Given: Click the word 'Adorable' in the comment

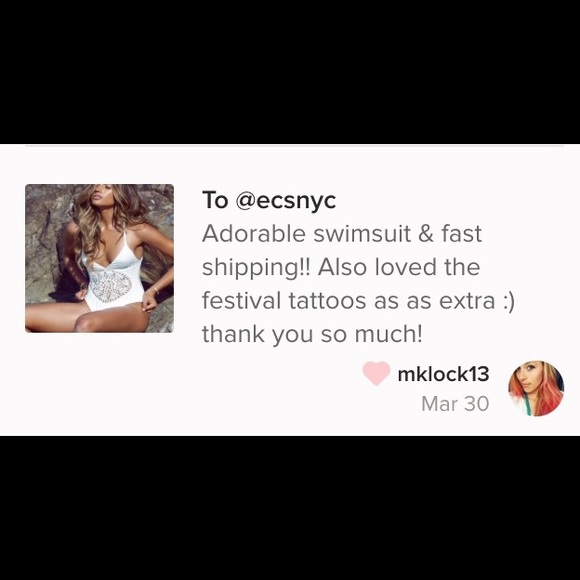Looking at the screenshot, I should pyautogui.click(x=254, y=234).
